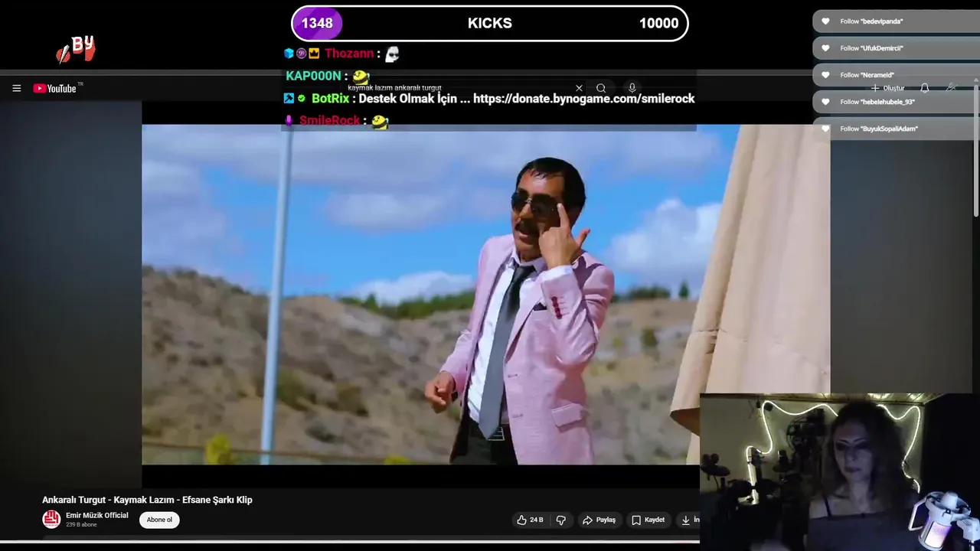Open the donate.bynogame.com/smilerock link
The width and height of the screenshot is (980, 551).
pos(583,99)
